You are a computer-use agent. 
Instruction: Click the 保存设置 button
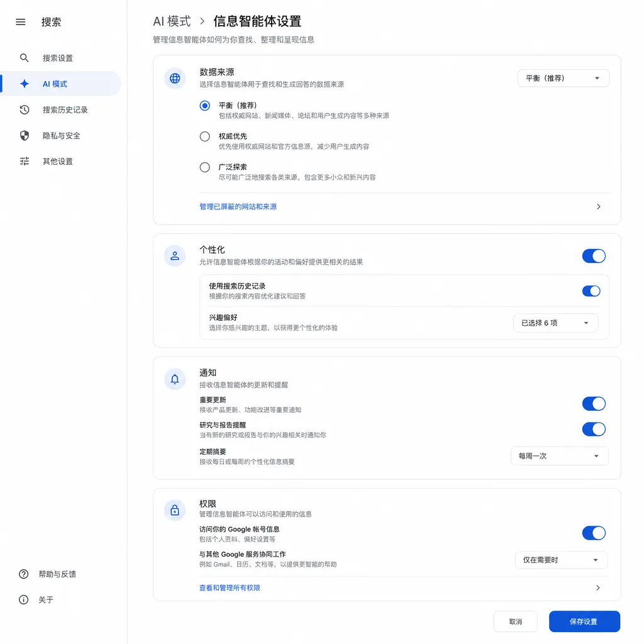tap(584, 621)
